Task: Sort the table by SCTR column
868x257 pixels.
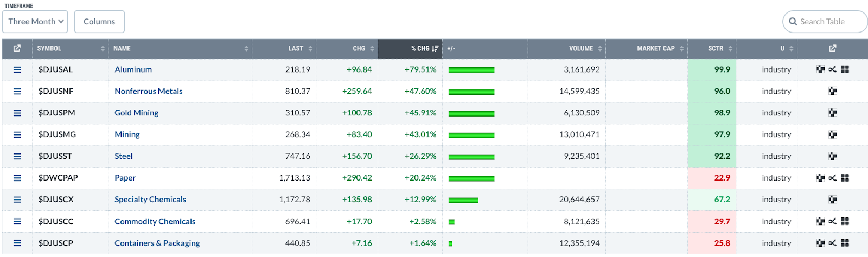Action: tap(716, 49)
